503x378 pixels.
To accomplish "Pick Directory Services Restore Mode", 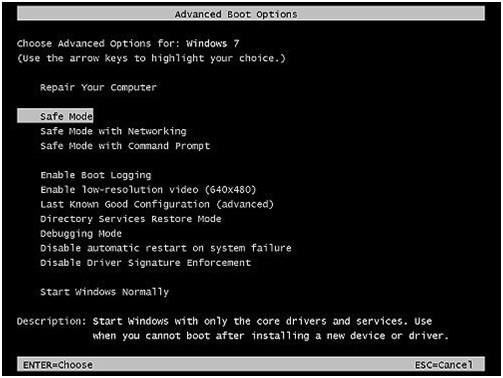I will tap(131, 219).
